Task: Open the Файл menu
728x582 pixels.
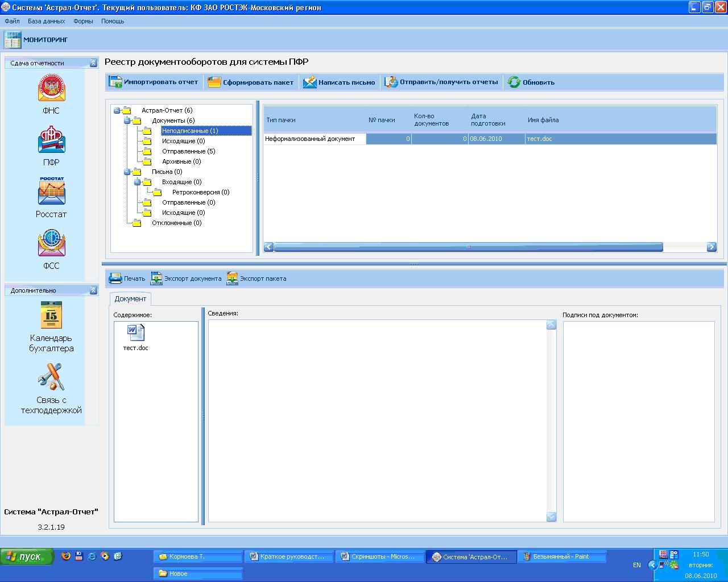Action: point(12,21)
